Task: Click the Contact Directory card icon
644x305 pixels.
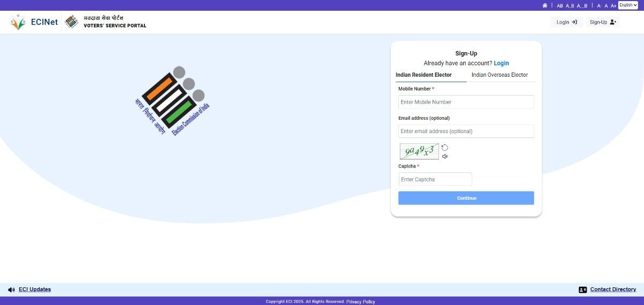Action: 583,290
